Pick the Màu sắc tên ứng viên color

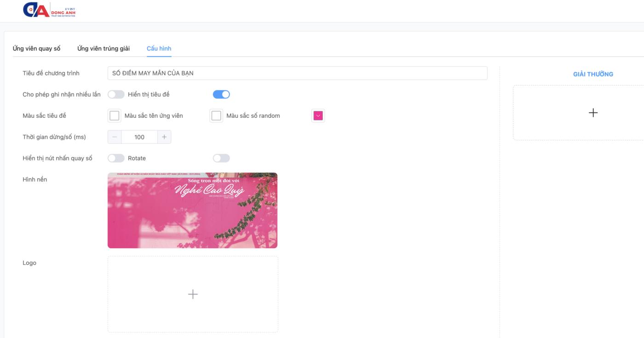[x=216, y=116]
